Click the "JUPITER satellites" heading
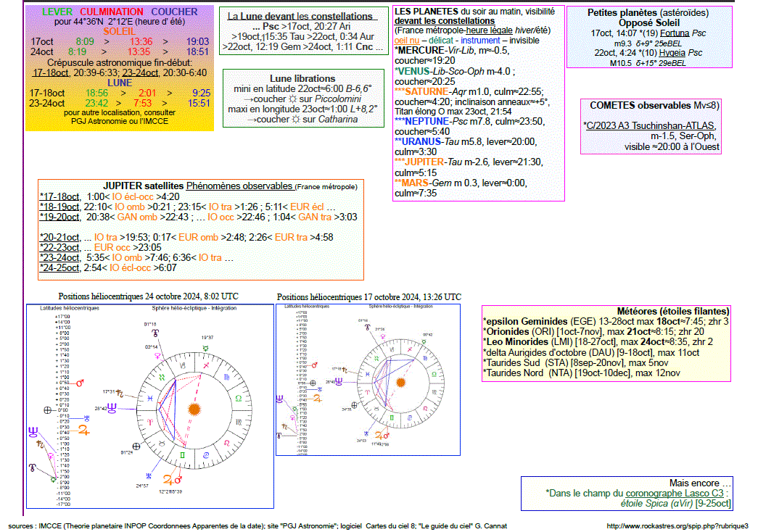The width and height of the screenshot is (758, 532). coord(143,186)
